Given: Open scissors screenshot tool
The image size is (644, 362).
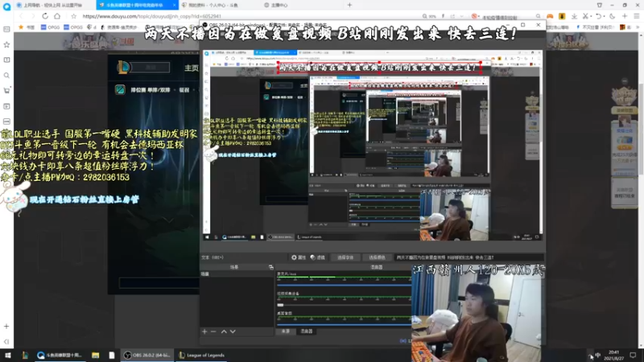Looking at the screenshot, I should pyautogui.click(x=586, y=16).
